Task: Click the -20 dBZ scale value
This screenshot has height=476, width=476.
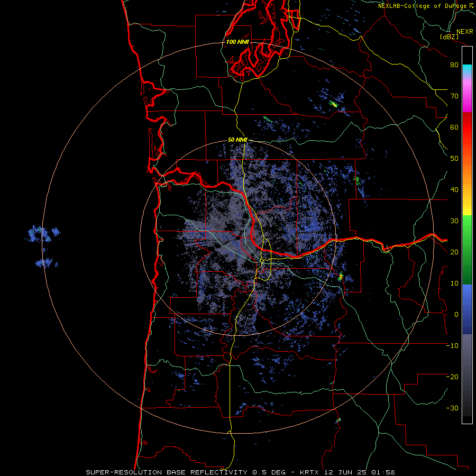Action: point(452,377)
